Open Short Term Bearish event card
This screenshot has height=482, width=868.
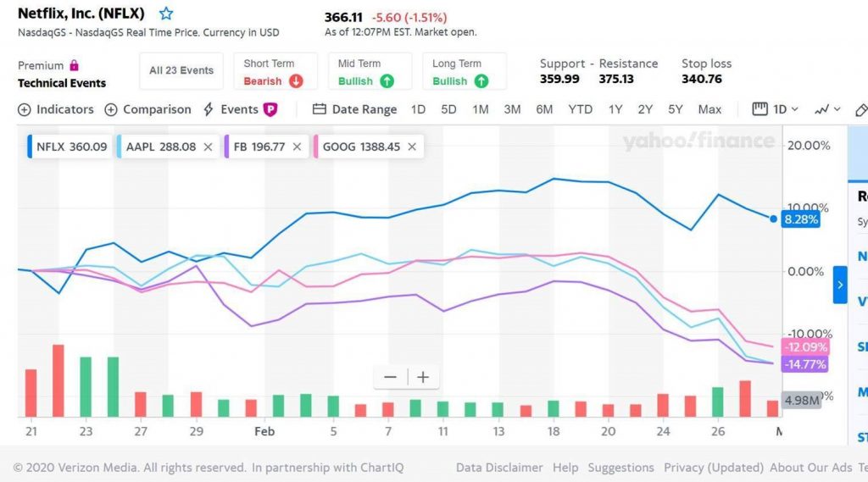click(275, 71)
